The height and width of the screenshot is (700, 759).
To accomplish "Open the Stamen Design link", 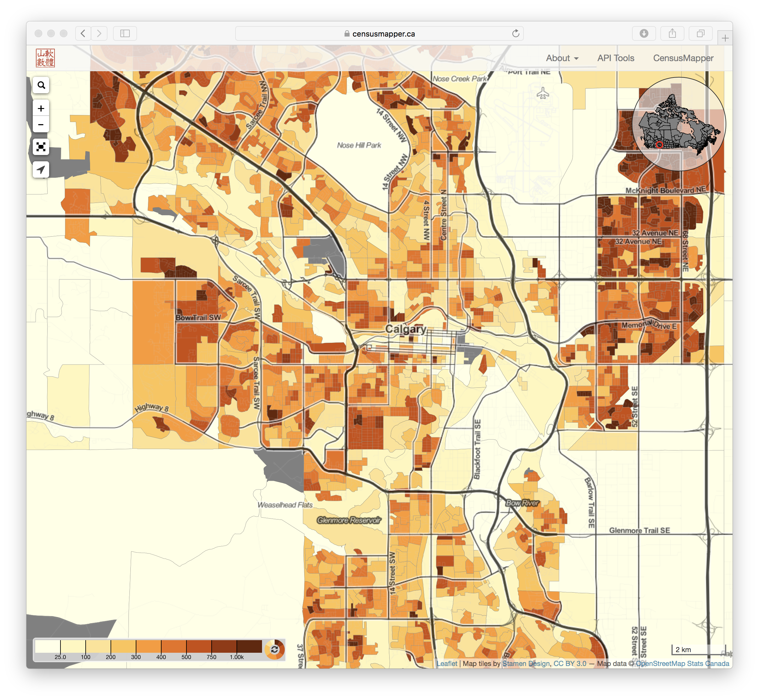I will click(526, 664).
